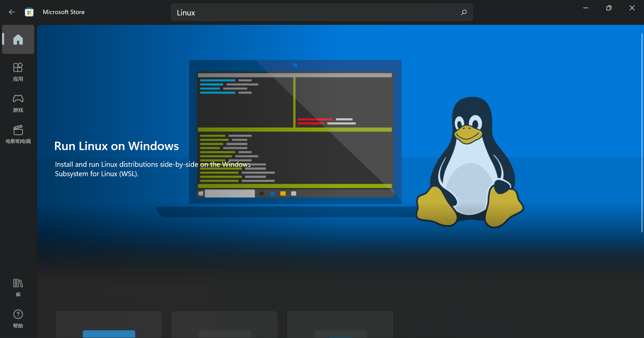Click the Microsoft Store logo icon
Viewport: 644px width, 338px height.
[x=29, y=12]
